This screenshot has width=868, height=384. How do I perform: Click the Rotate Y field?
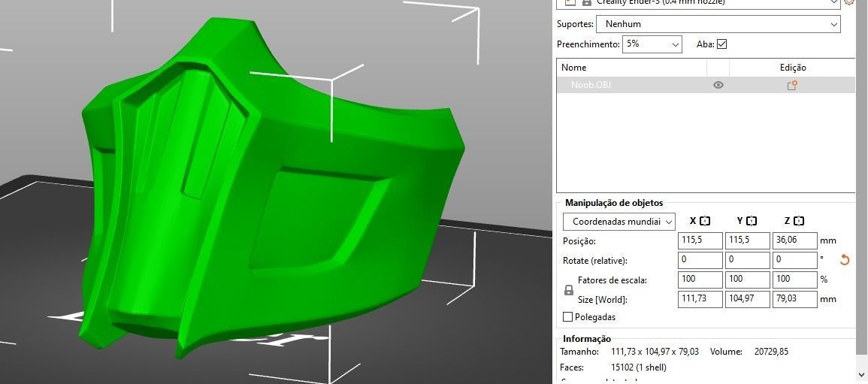pos(747,260)
